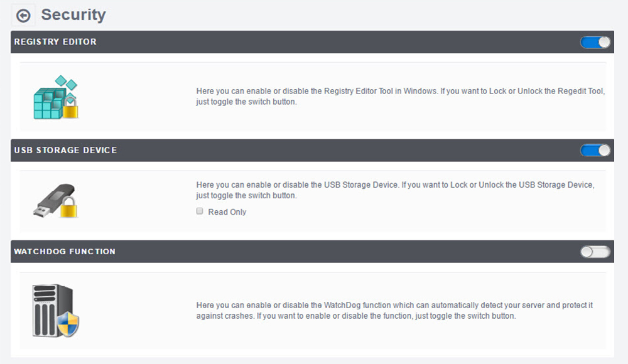628x364 pixels.
Task: Select the Registry Editor section header
Action: coord(55,42)
